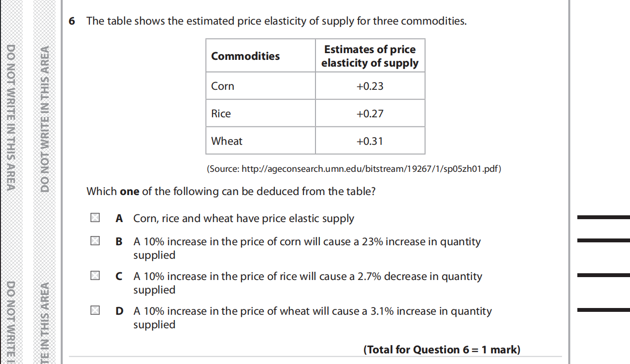Click the +0.27 elasticity value
The image size is (630, 364).
tap(370, 113)
